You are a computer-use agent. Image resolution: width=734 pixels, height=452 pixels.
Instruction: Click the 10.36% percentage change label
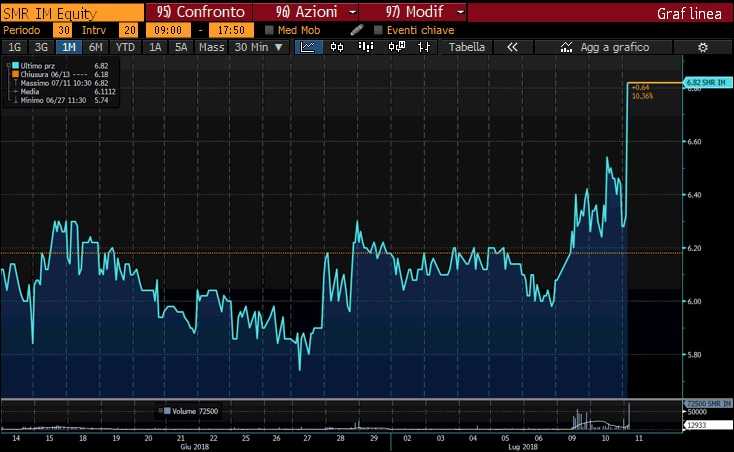[x=642, y=96]
